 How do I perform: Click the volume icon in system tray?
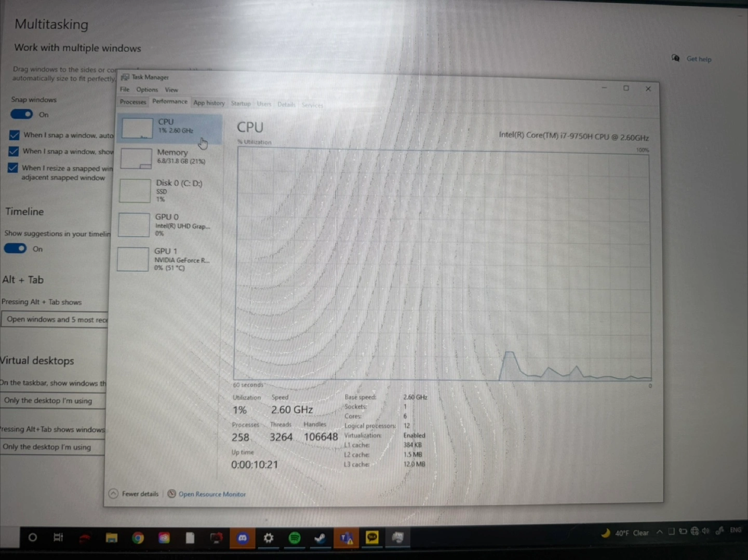705,531
